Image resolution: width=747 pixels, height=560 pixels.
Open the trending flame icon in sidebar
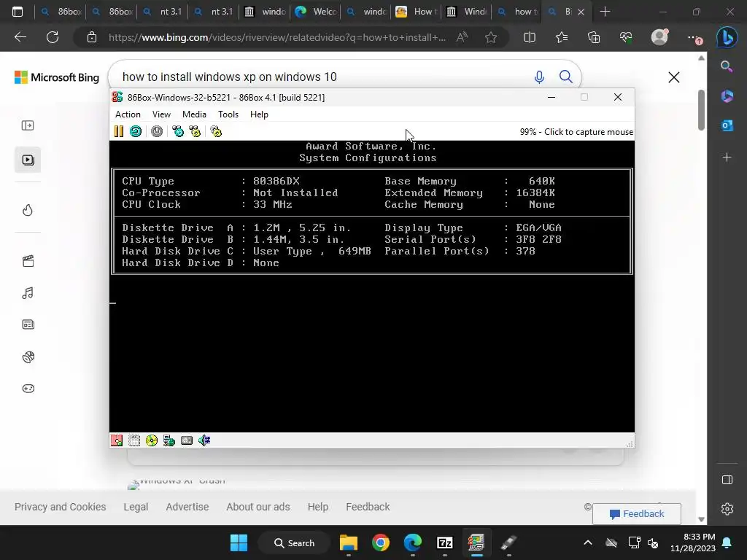coord(28,210)
